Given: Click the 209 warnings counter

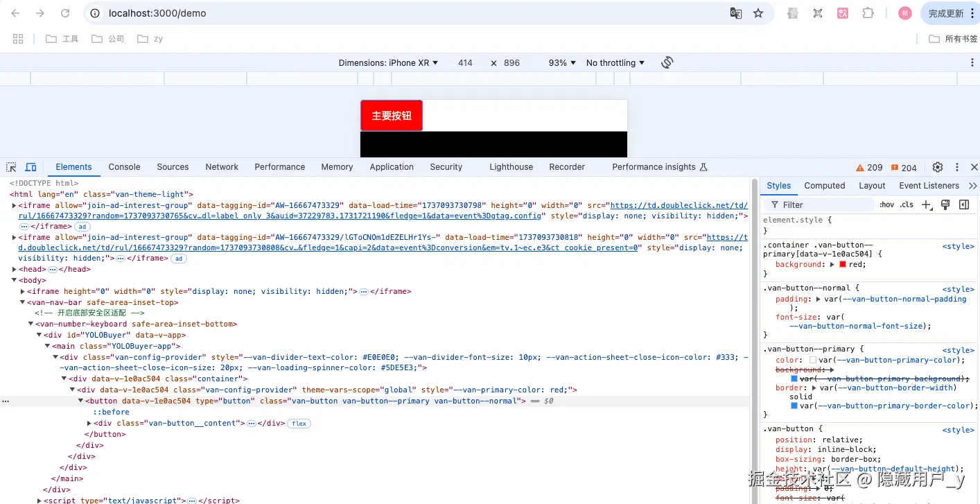Looking at the screenshot, I should tap(869, 168).
